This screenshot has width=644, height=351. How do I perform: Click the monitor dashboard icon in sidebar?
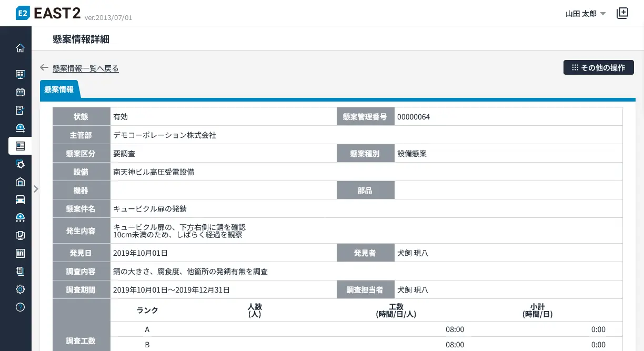click(20, 74)
